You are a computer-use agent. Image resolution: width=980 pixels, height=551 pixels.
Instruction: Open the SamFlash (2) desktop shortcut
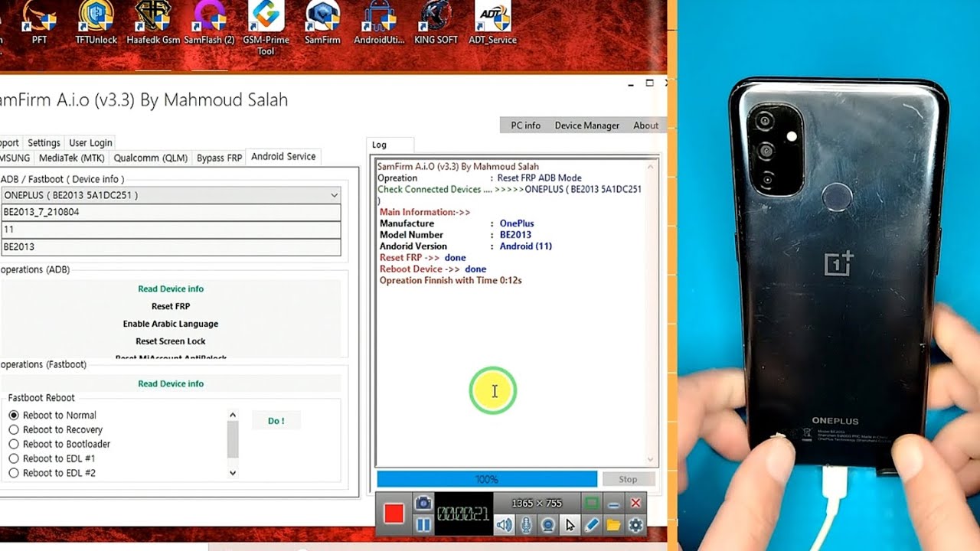coord(210,23)
